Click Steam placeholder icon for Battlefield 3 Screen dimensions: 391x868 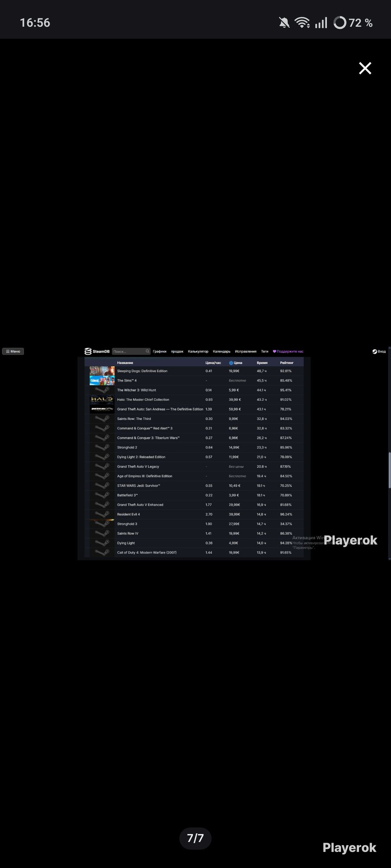click(x=102, y=495)
